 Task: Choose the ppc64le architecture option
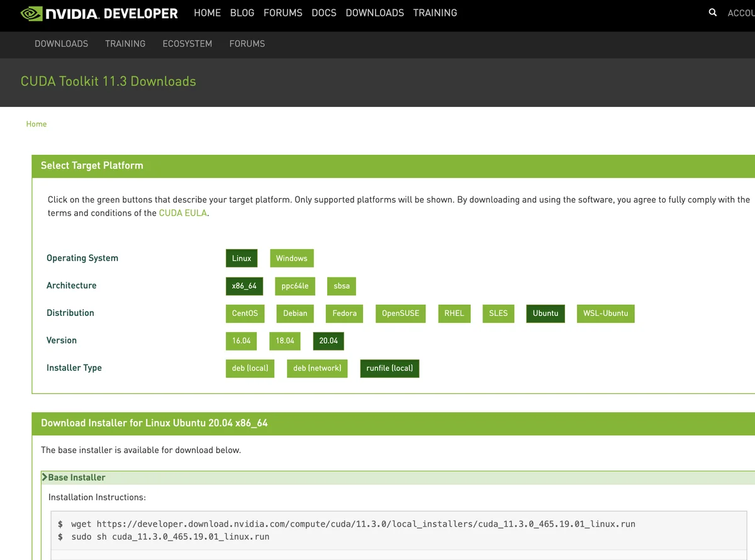coord(295,286)
